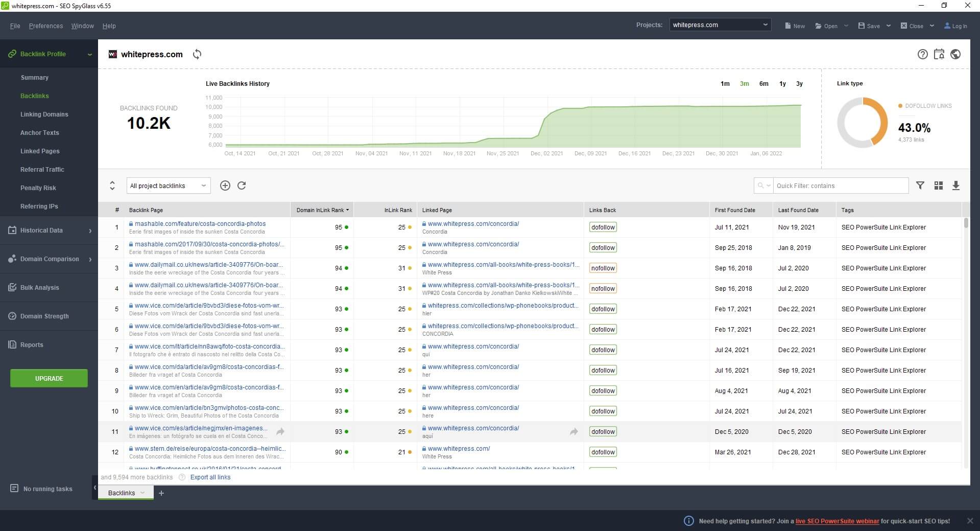Expand the Open button dropdown arrow
980x531 pixels.
tap(846, 26)
